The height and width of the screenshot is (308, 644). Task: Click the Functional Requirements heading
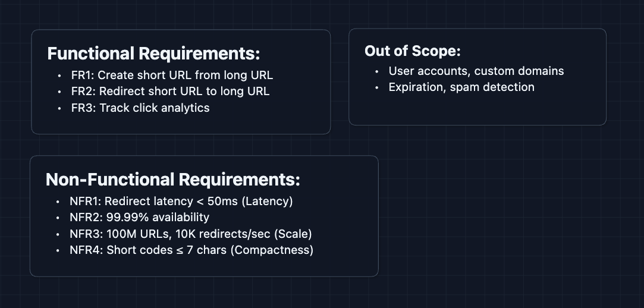153,54
